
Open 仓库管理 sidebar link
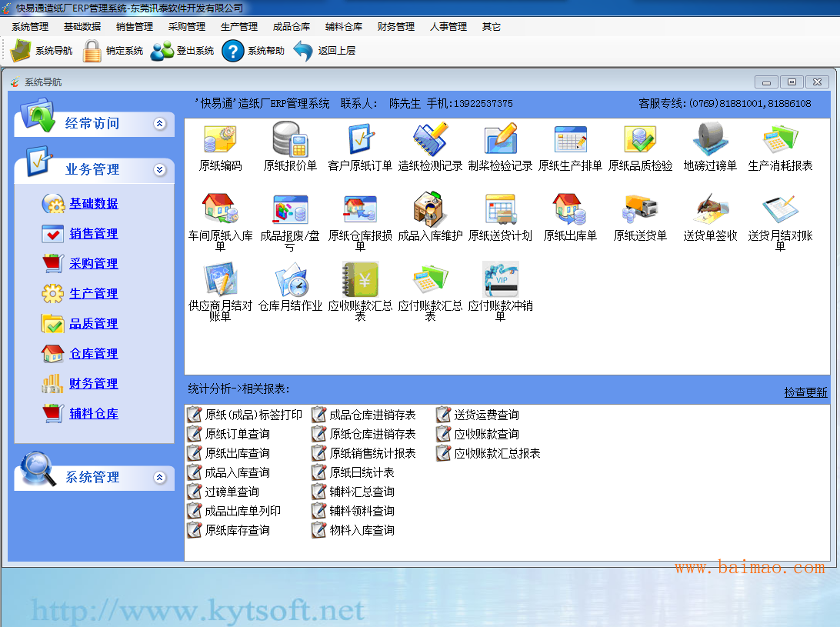(94, 354)
